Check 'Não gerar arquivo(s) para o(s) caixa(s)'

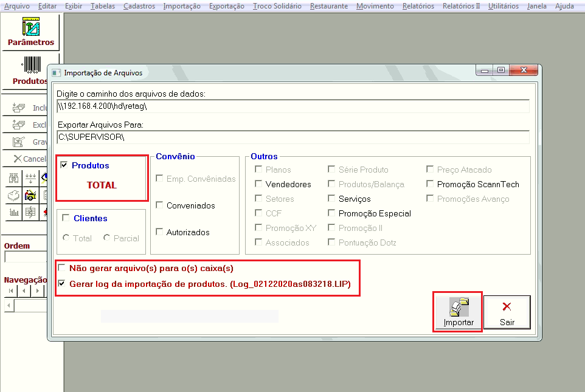click(61, 268)
